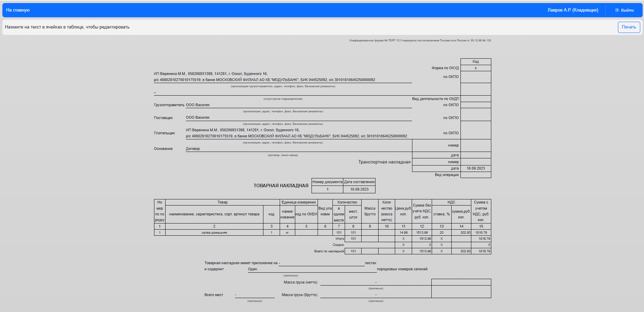644x312 pixels.
Task: Edit the bank details line above the грузополучатель caption
Action: [264, 80]
